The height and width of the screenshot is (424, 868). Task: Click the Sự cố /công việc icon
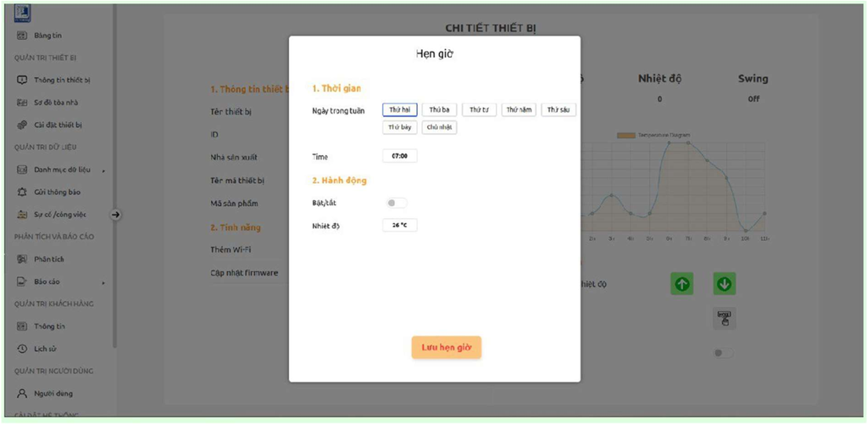point(21,215)
